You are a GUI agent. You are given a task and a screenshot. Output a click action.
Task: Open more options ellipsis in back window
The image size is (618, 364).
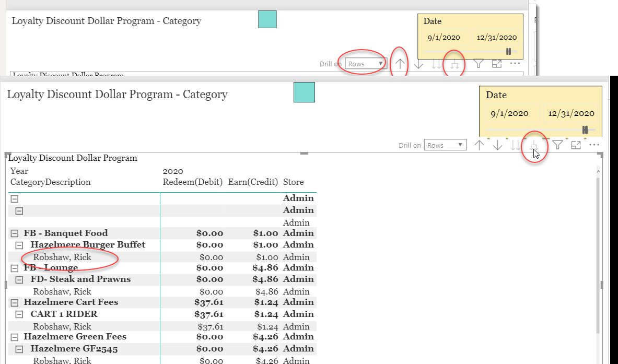point(515,63)
